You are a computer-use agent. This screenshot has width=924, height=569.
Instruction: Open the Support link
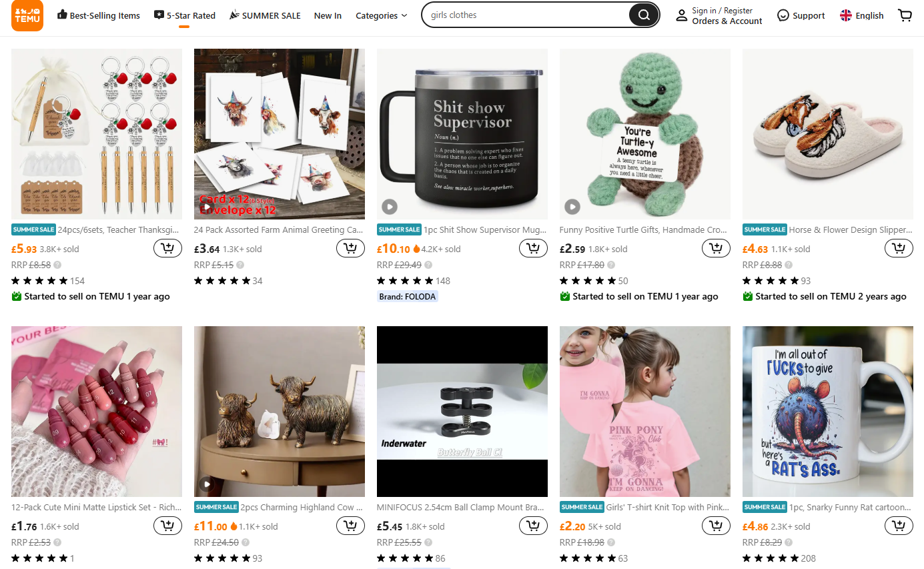(x=801, y=15)
